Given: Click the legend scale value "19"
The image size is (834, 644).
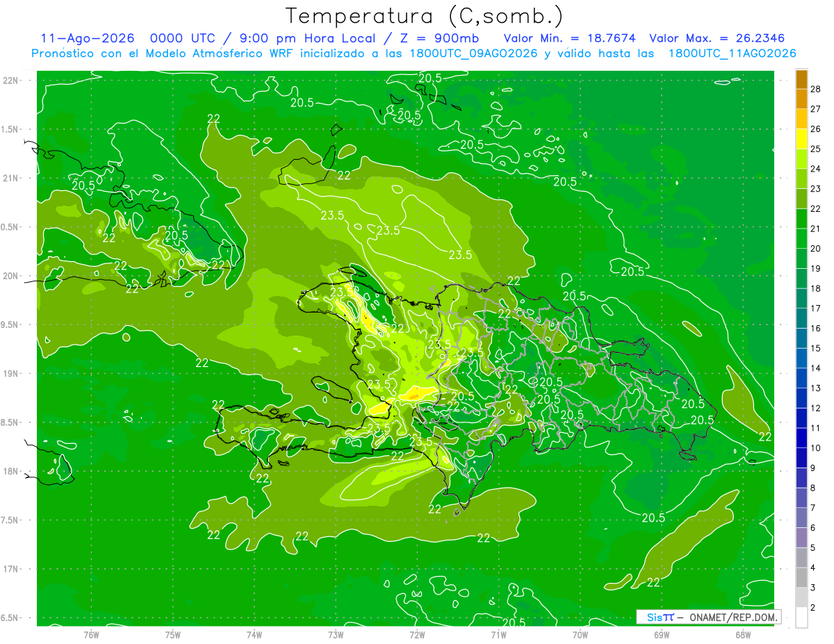Looking at the screenshot, I should (816, 268).
